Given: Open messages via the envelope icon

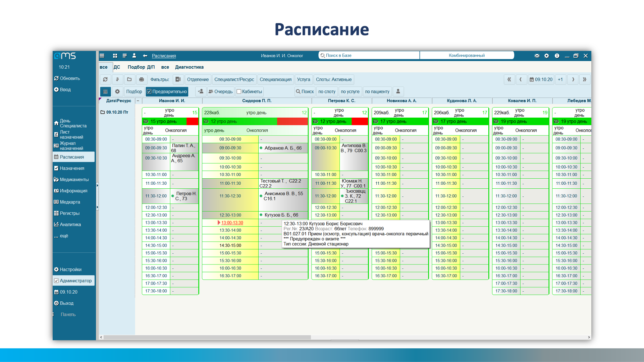Looking at the screenshot, I should tap(537, 56).
